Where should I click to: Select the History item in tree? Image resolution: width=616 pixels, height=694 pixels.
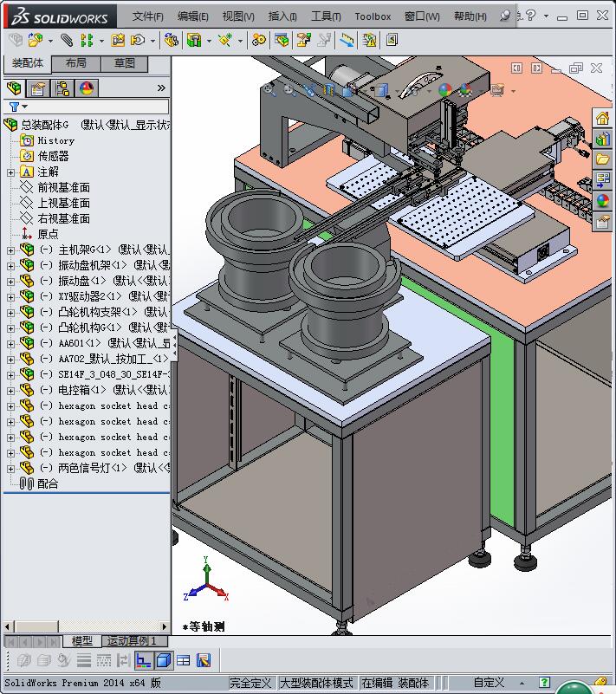point(55,140)
